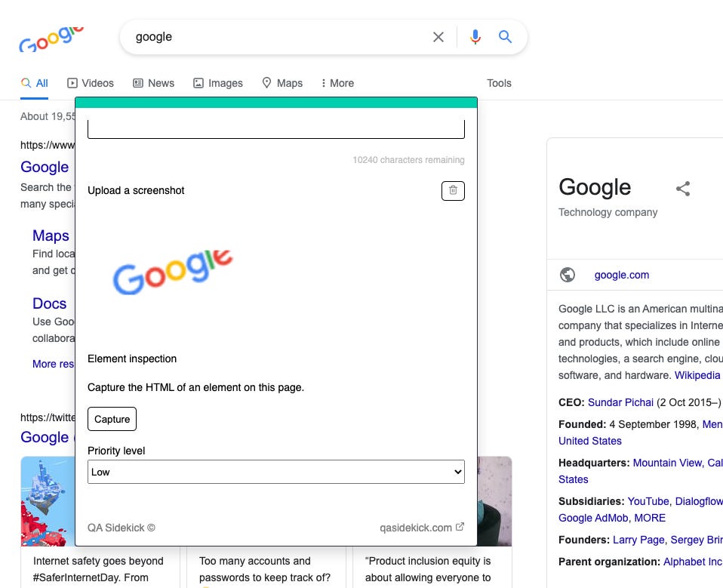
Task: Delete the uploaded screenshot with trash icon
Action: (453, 190)
